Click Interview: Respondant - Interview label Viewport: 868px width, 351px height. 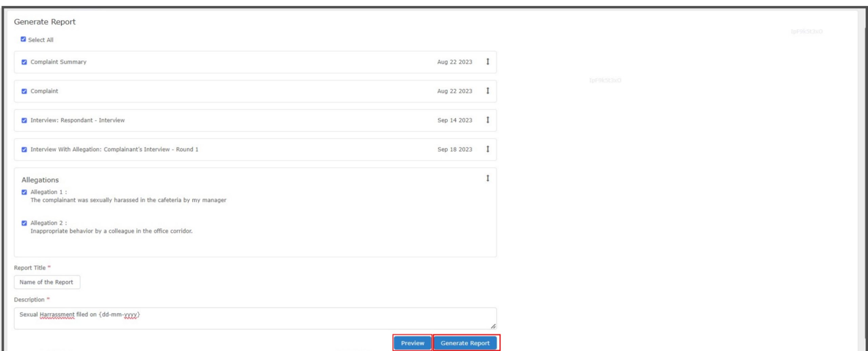pyautogui.click(x=78, y=120)
